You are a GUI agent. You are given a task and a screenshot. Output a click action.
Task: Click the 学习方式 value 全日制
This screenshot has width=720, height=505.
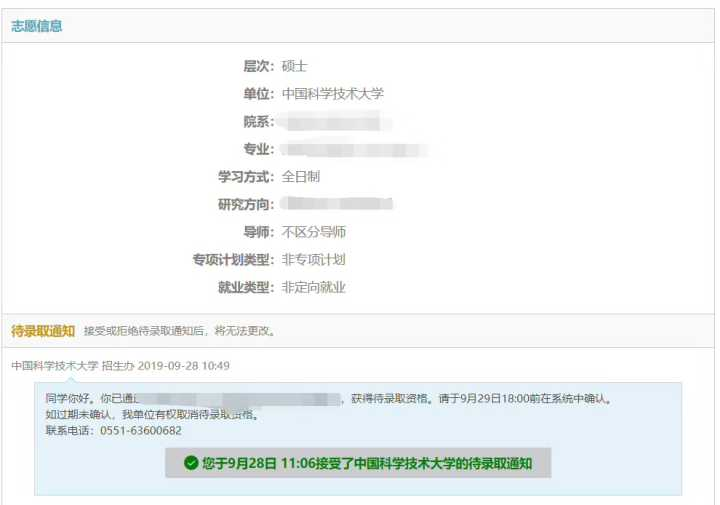point(301,177)
